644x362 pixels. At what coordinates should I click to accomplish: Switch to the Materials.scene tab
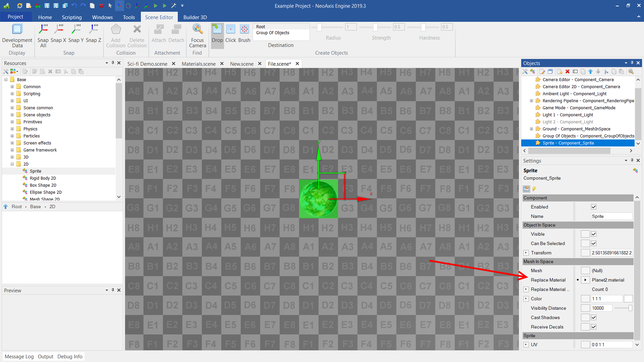click(x=199, y=64)
